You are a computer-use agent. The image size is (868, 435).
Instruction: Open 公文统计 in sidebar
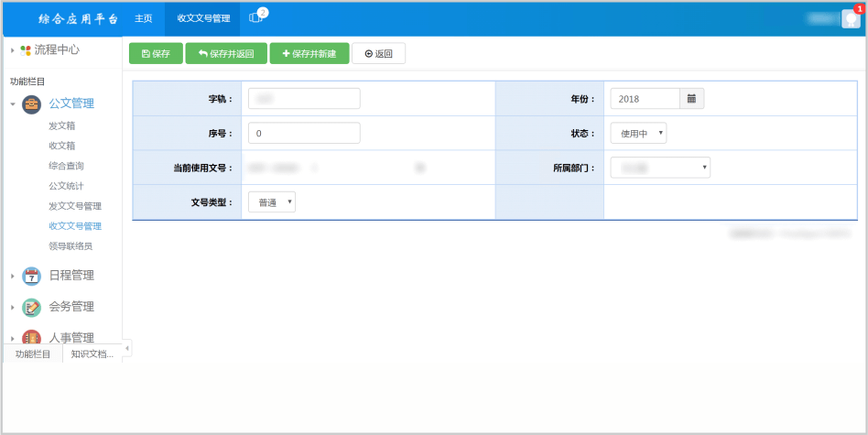pyautogui.click(x=67, y=185)
